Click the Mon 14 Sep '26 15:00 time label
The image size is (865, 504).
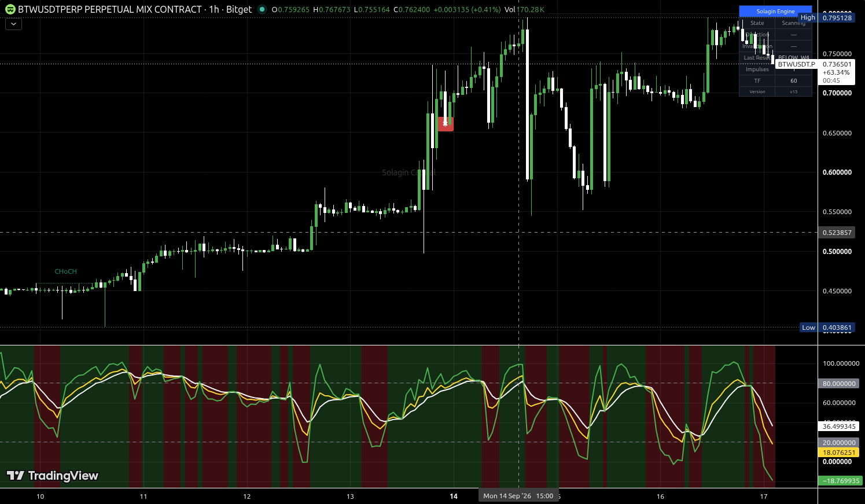[518, 496]
